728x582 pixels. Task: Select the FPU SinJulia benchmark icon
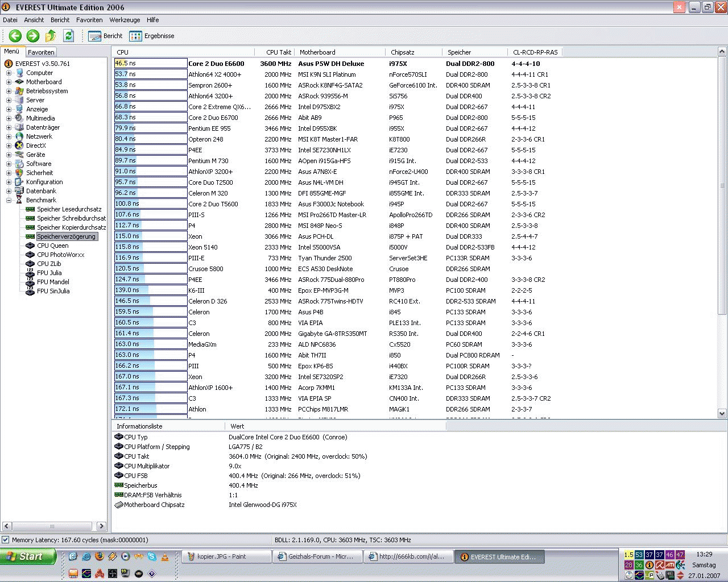[x=30, y=291]
